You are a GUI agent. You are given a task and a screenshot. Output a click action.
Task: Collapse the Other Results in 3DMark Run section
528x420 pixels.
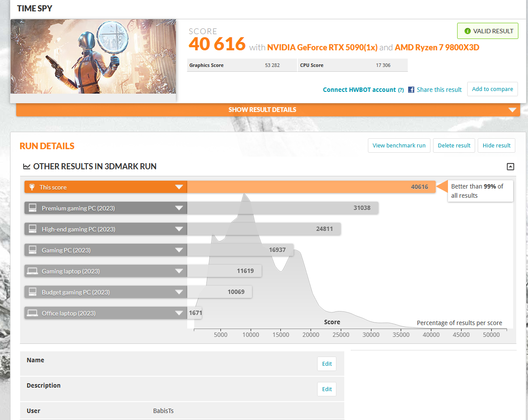tap(511, 167)
